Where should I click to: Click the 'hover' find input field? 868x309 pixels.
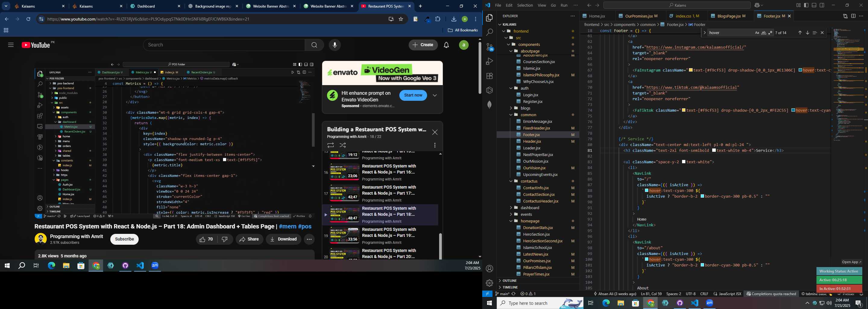tap(730, 33)
